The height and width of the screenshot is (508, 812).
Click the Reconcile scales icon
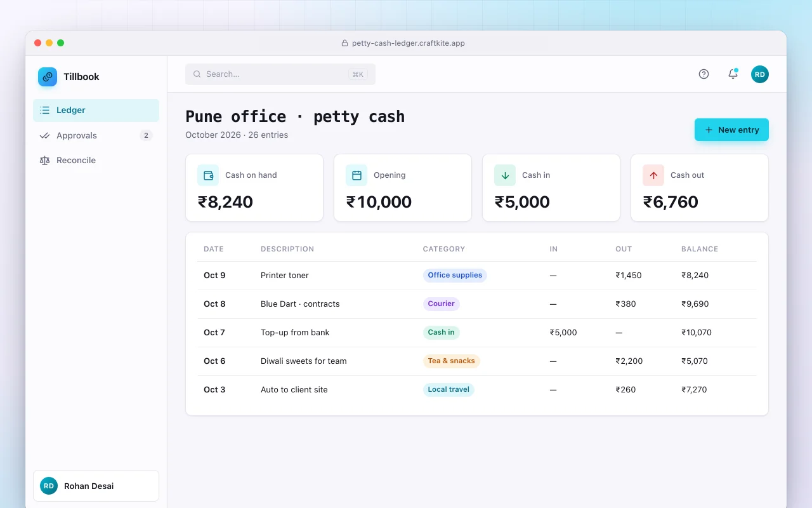point(44,161)
